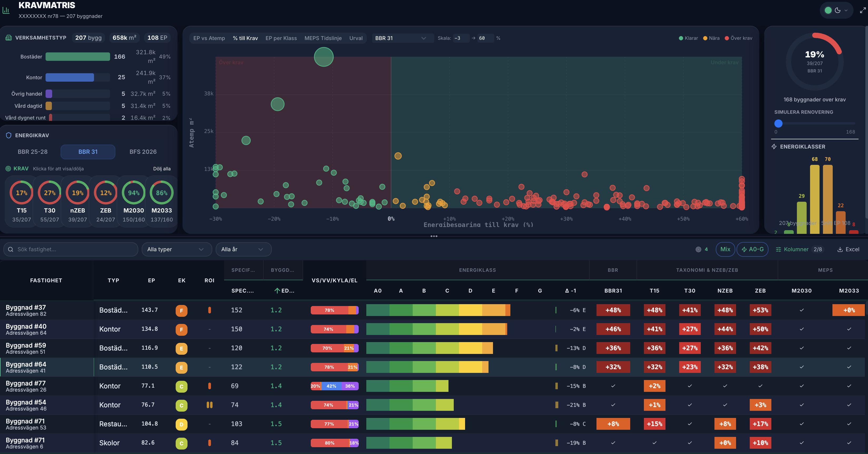
Task: Toggle the T15 requirement ring
Action: [x=22, y=193]
